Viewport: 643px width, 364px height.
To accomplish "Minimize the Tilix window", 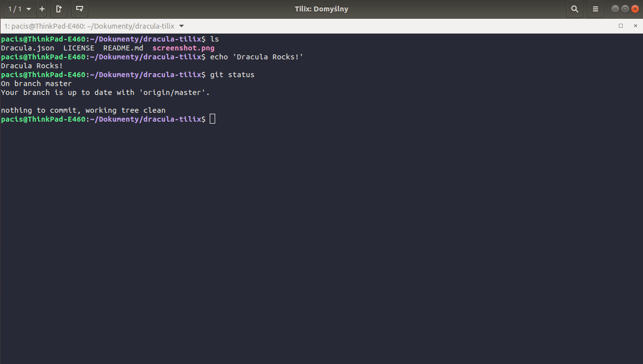I will pos(615,9).
